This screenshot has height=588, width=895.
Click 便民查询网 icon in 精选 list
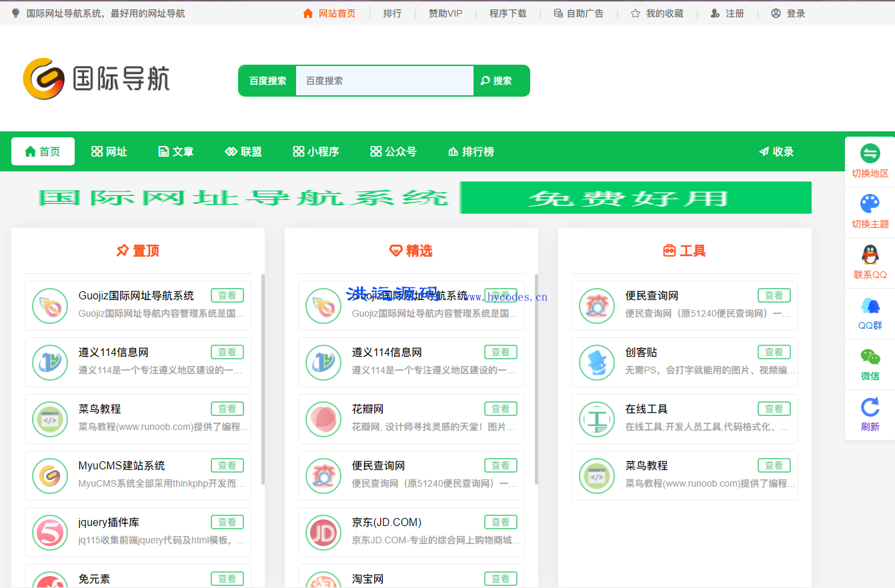(x=323, y=476)
